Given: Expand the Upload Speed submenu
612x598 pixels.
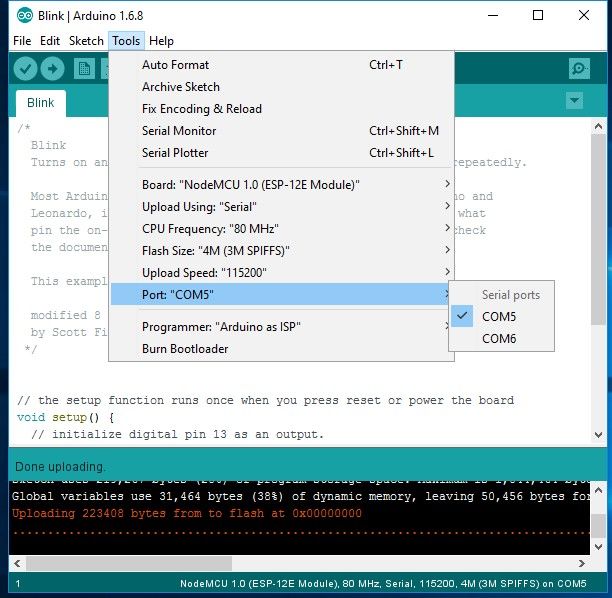Looking at the screenshot, I should [x=283, y=273].
